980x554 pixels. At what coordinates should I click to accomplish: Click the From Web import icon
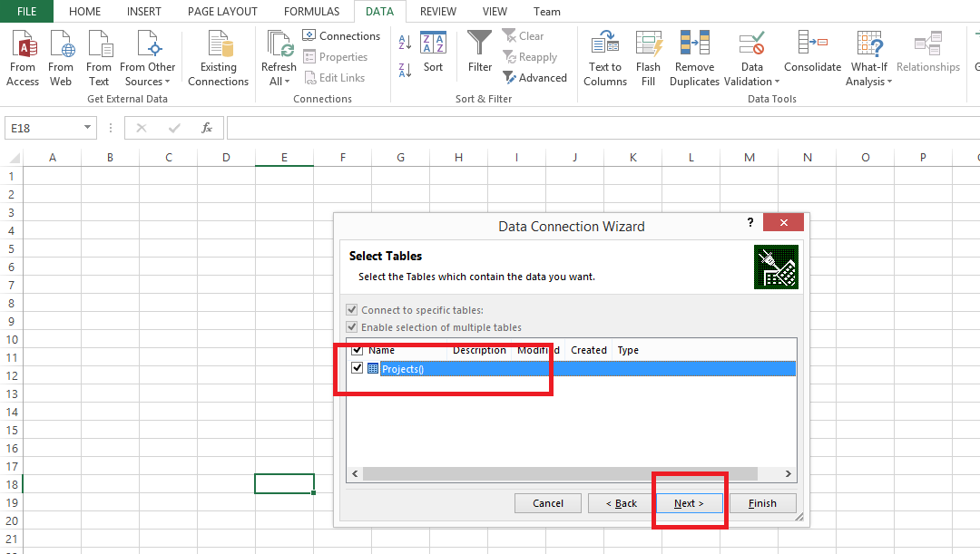click(x=61, y=44)
